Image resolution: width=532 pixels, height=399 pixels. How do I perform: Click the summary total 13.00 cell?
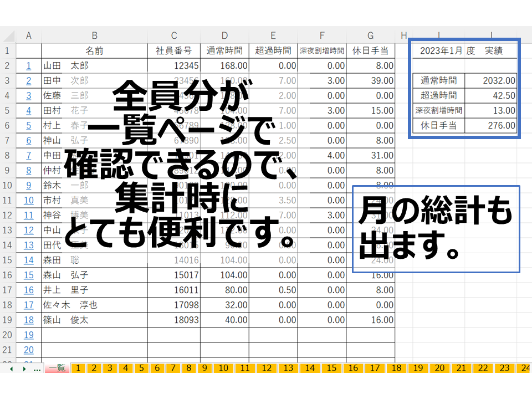click(490, 111)
